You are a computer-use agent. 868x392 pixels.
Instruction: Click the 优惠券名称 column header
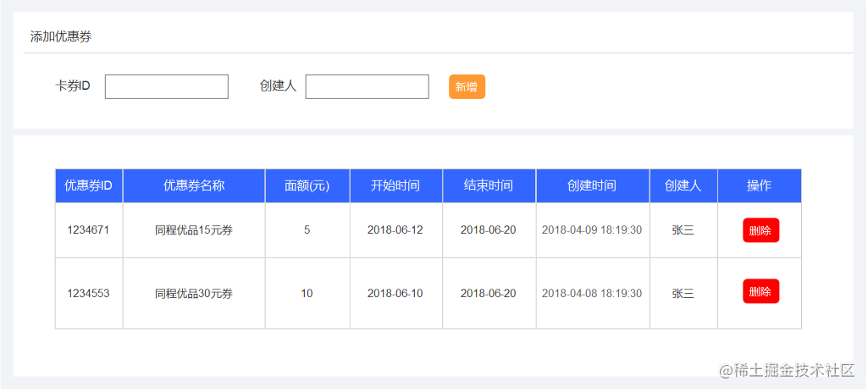(194, 185)
